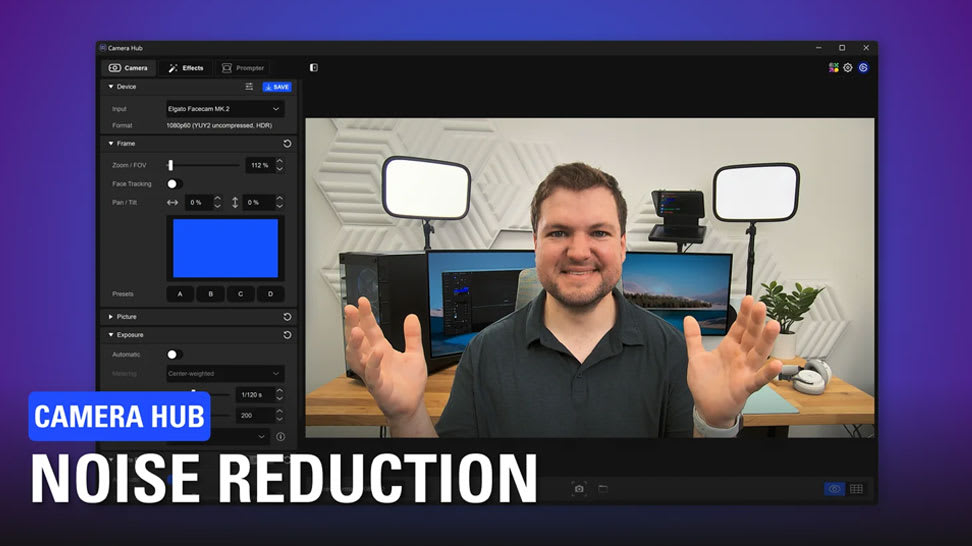The image size is (972, 546).
Task: Take a snapshot with the camera icon
Action: (x=579, y=488)
